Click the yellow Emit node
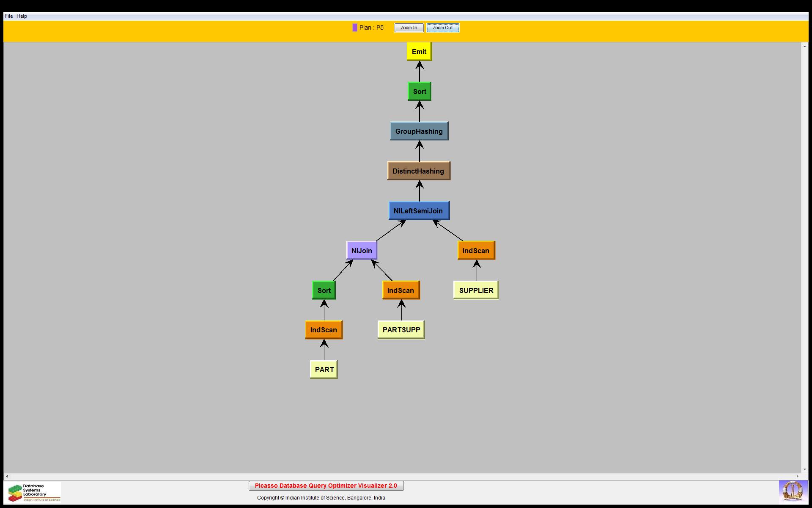This screenshot has height=508, width=812. (x=419, y=52)
